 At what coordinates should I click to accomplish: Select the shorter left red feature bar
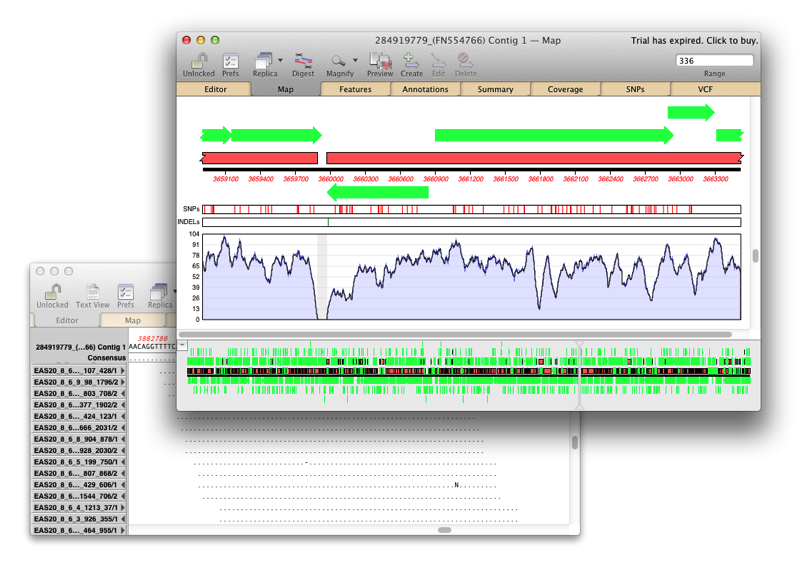coord(260,158)
